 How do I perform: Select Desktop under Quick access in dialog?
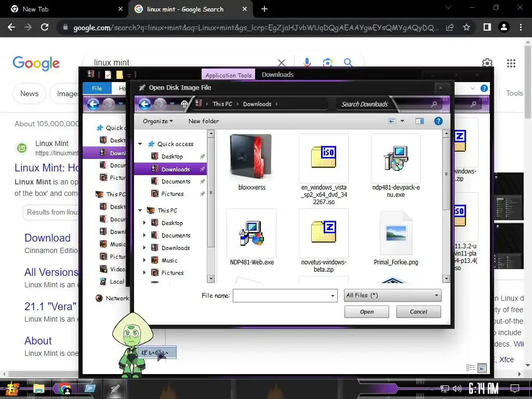click(172, 156)
